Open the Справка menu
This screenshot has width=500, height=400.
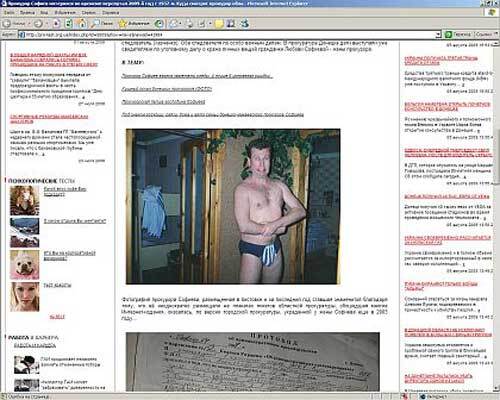tap(110, 13)
